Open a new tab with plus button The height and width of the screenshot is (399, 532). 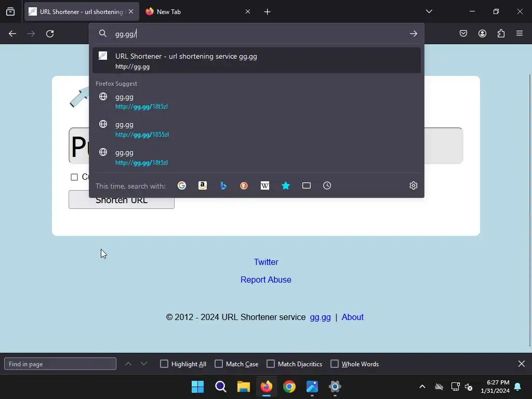point(268,12)
